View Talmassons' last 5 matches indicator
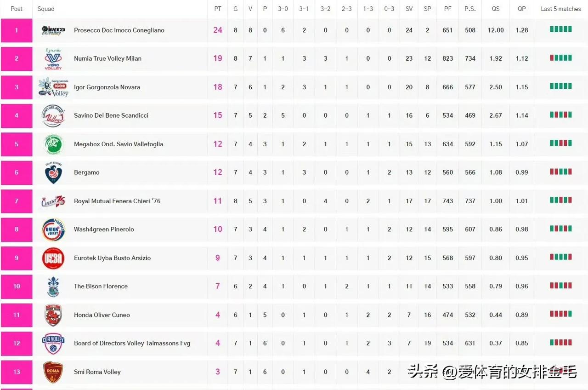This screenshot has height=390, width=588. pos(561,342)
